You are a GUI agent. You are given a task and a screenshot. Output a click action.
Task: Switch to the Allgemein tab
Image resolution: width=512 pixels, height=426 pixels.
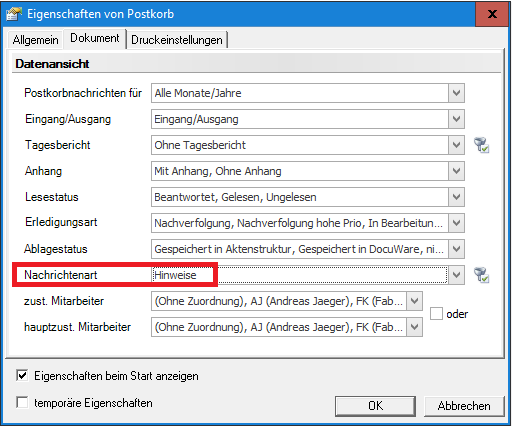[x=35, y=40]
